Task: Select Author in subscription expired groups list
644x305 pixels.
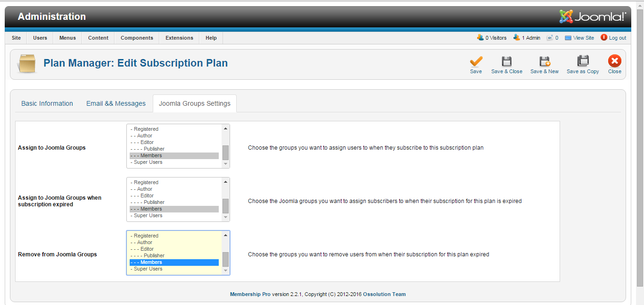Action: (174, 189)
